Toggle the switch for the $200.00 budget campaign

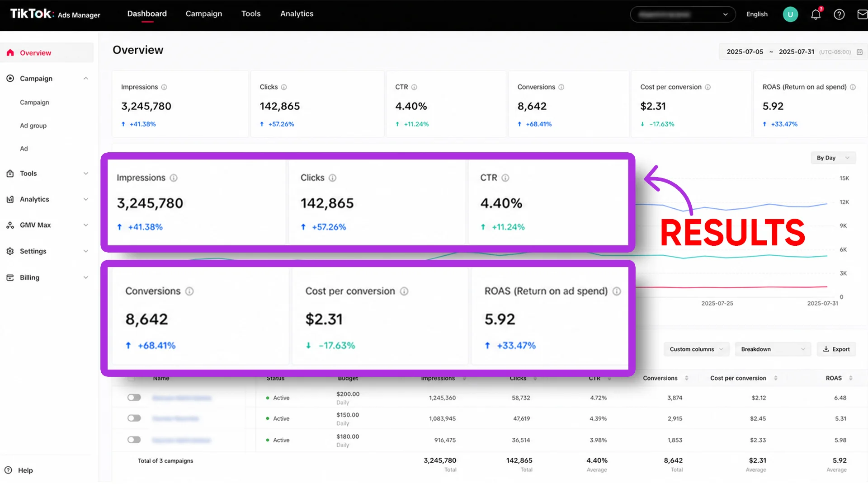pyautogui.click(x=134, y=398)
